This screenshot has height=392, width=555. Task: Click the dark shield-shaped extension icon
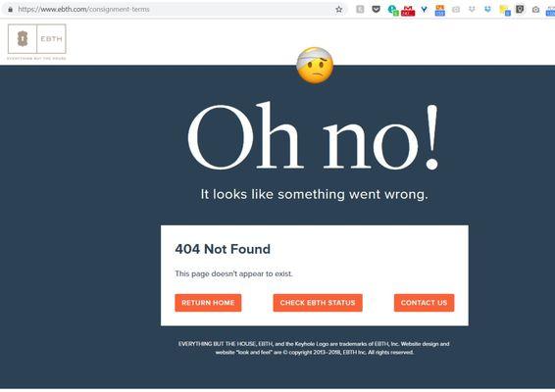click(x=520, y=9)
